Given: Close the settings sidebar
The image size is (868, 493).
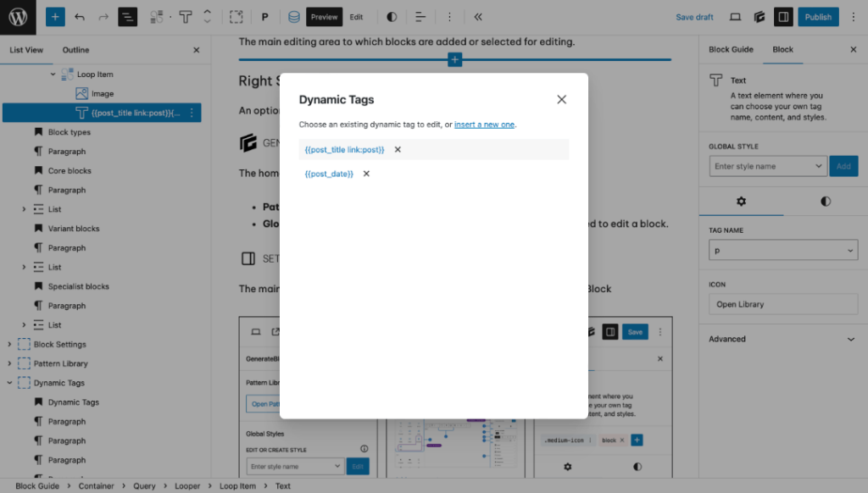Looking at the screenshot, I should click(853, 50).
